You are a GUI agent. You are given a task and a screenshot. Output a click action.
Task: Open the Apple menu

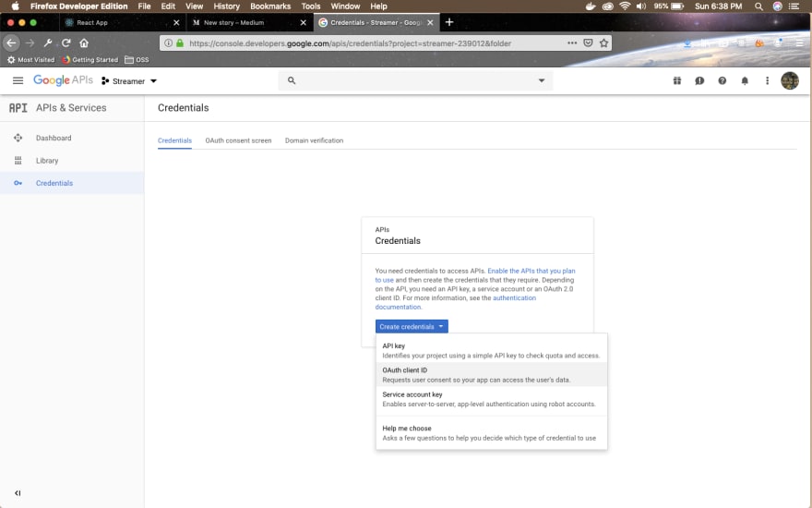pyautogui.click(x=15, y=6)
